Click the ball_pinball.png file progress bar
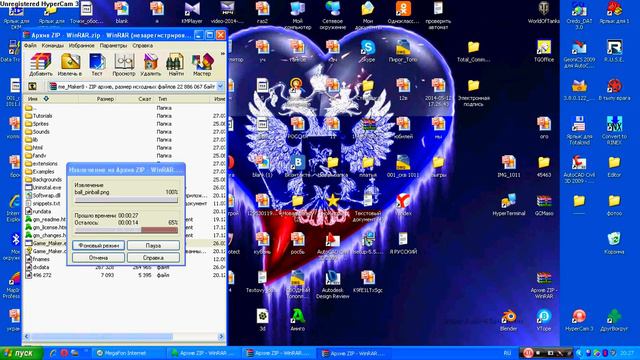 pyautogui.click(x=127, y=200)
